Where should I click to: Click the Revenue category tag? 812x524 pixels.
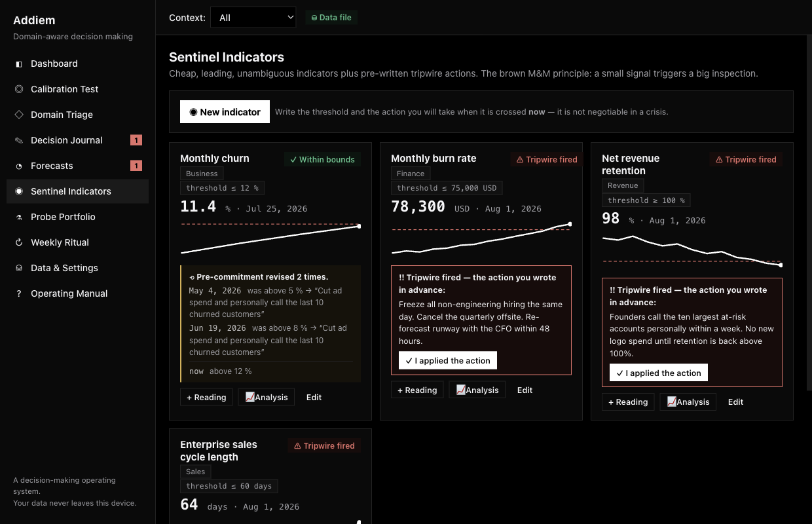623,185
